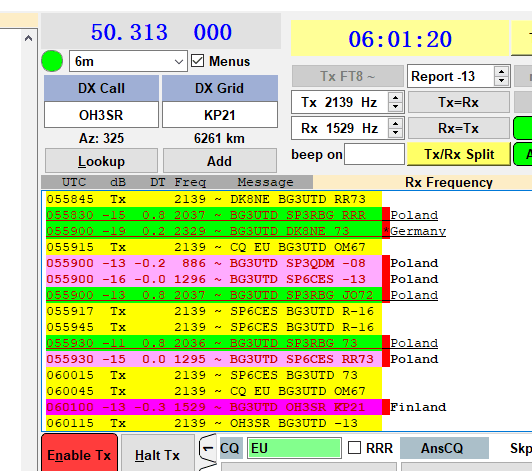This screenshot has height=471, width=532.
Task: Click the AnsCQ button
Action: [442, 448]
